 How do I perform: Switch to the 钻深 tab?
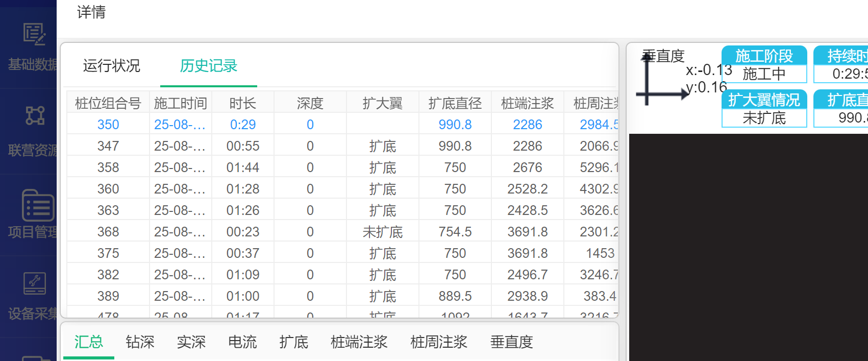(x=140, y=342)
